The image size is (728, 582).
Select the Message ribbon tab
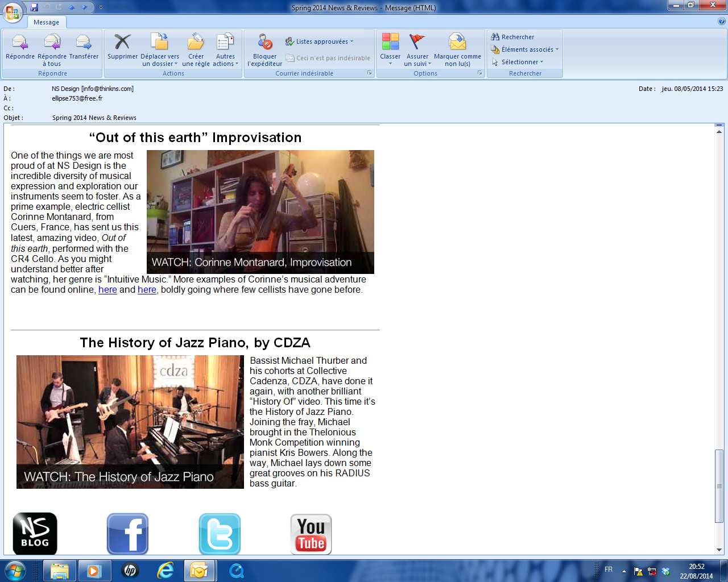[x=46, y=22]
